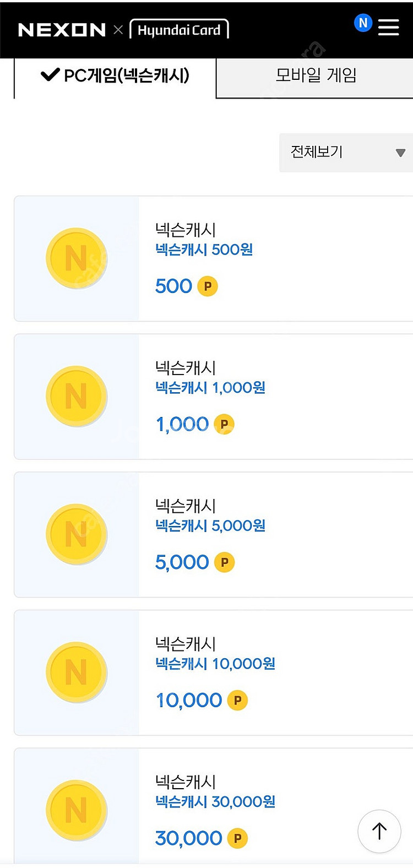Click the coin icon for 넥슨캐시 1,000원
The height and width of the screenshot is (868, 413).
(76, 396)
